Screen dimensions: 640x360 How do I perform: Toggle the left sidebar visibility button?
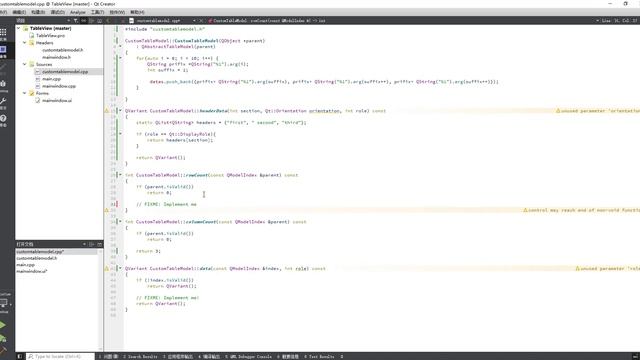click(x=20, y=356)
